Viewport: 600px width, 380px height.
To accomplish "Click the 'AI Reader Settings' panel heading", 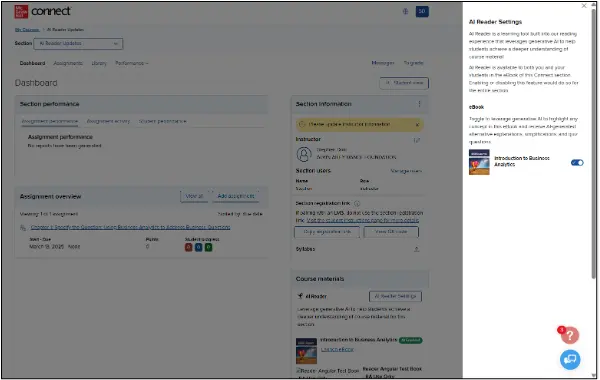I will (x=495, y=22).
